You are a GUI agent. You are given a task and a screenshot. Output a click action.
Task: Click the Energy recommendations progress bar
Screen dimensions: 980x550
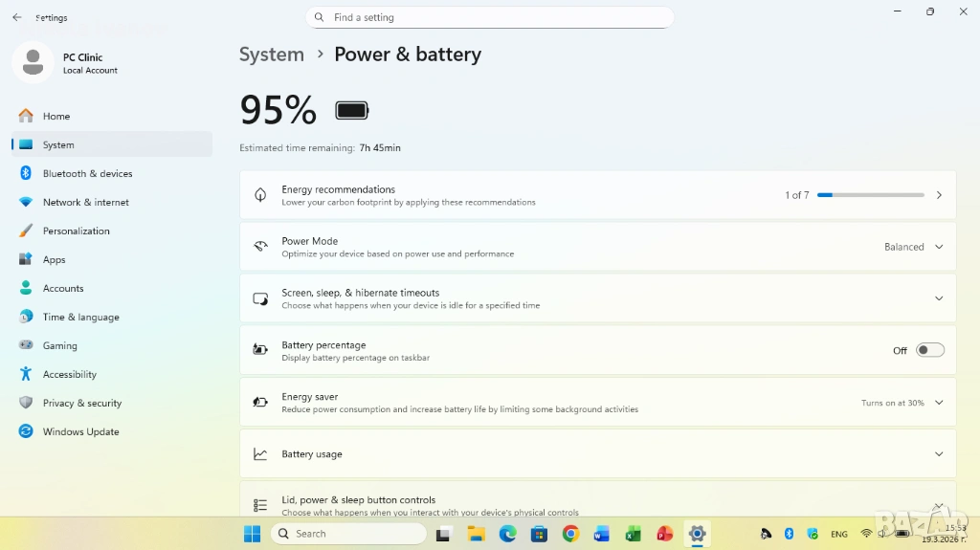[870, 195]
